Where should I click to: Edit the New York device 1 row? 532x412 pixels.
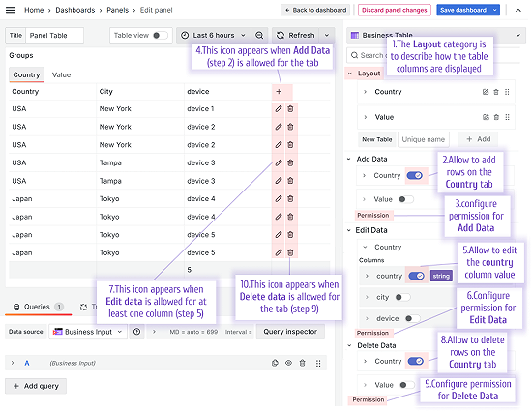point(279,109)
